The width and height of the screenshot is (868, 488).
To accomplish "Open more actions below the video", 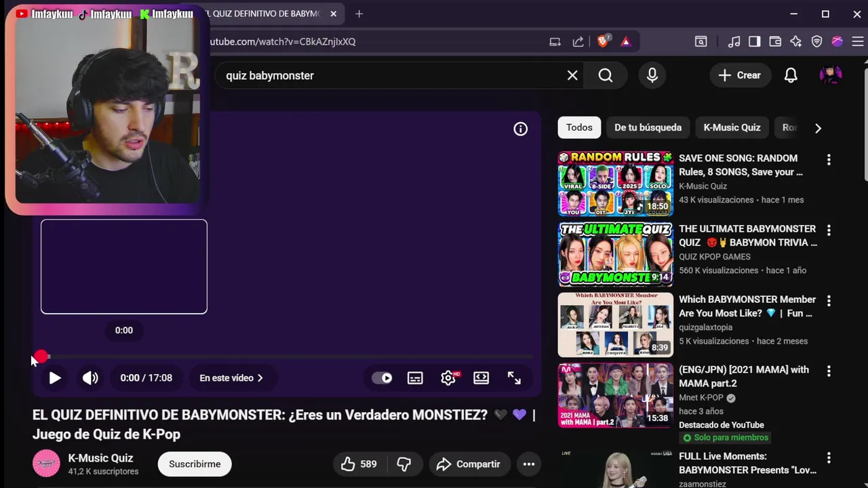I will tap(529, 464).
